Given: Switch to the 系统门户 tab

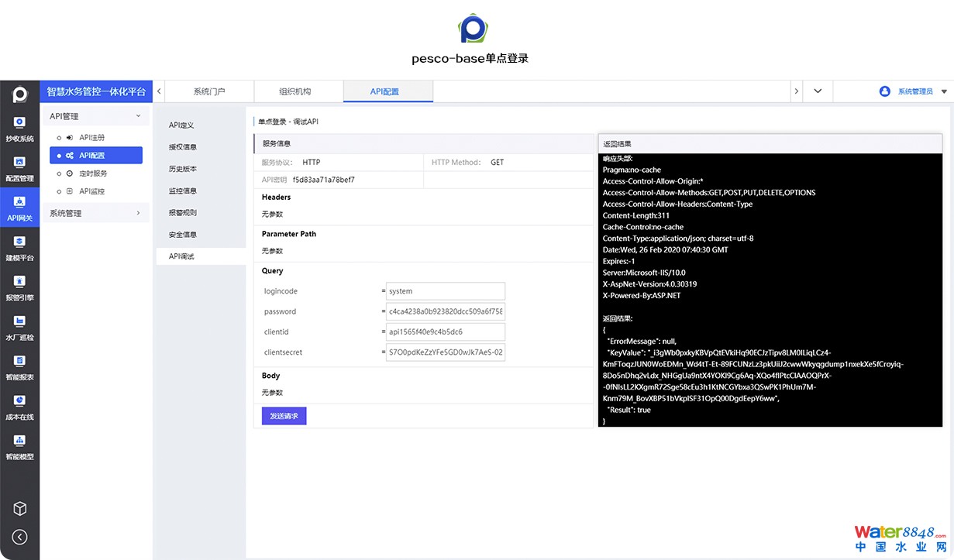Looking at the screenshot, I should click(x=209, y=91).
